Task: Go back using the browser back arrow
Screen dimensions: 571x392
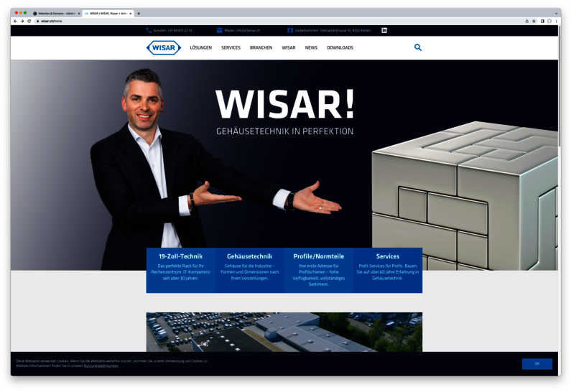Action: click(x=15, y=21)
